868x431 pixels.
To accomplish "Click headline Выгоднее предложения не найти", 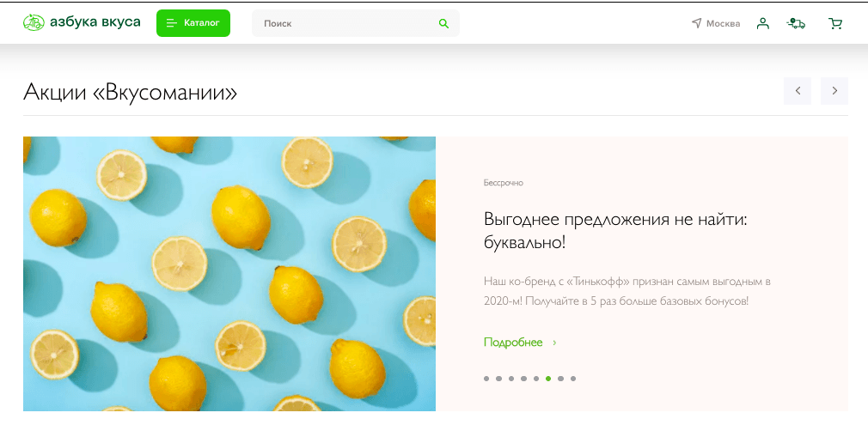I will (615, 230).
